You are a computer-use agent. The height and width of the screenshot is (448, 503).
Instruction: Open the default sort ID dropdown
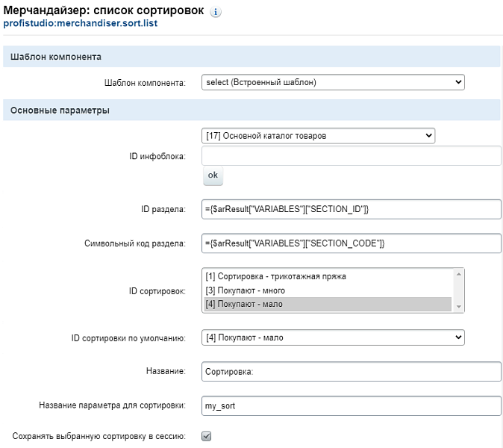tap(333, 337)
